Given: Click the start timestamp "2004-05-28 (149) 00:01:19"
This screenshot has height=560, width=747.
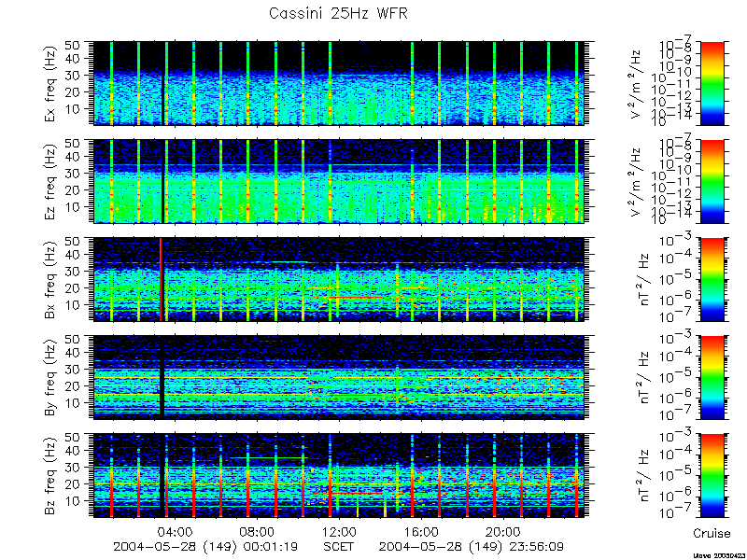Looking at the screenshot, I should [206, 546].
